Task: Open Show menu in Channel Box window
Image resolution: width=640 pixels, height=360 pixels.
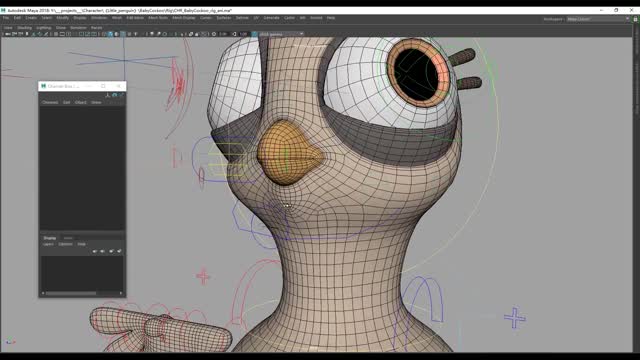Action: point(96,102)
